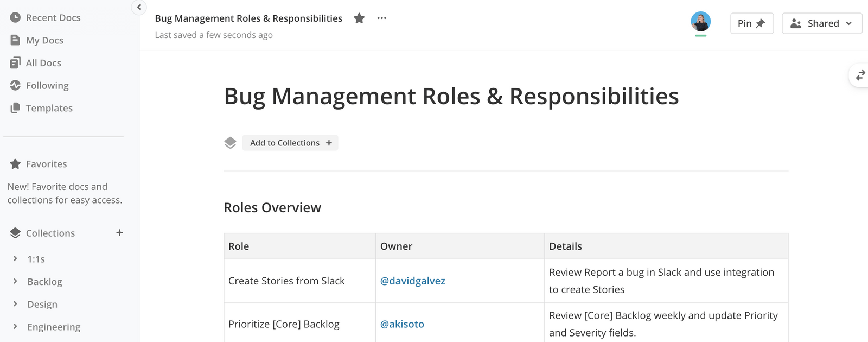Screen dimensions: 868x342
Task: Pin this document
Action: 751,23
